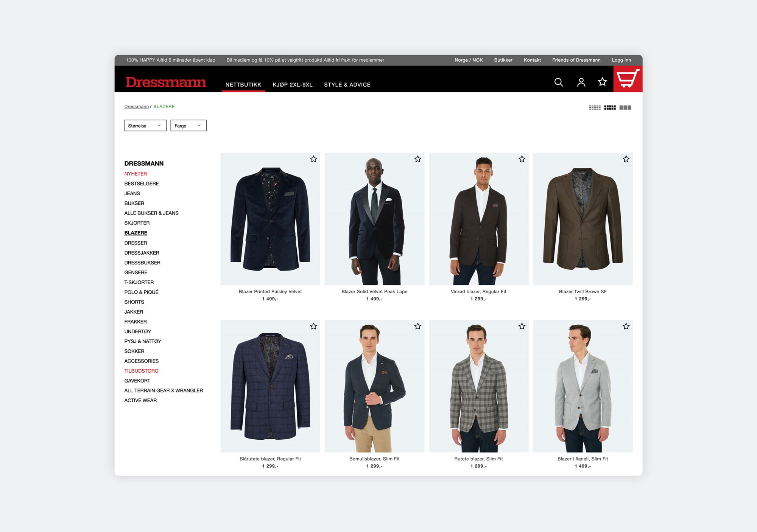The width and height of the screenshot is (757, 532).
Task: Go to NYHETER category
Action: tap(136, 174)
